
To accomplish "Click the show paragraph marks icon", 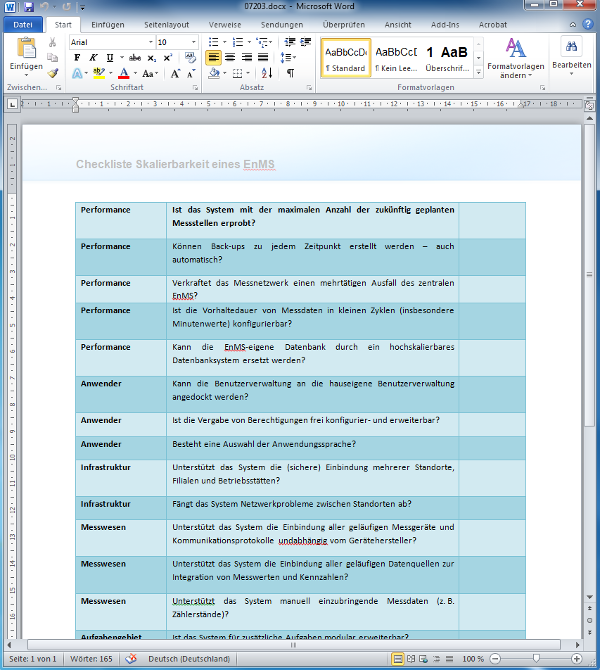I will (290, 73).
